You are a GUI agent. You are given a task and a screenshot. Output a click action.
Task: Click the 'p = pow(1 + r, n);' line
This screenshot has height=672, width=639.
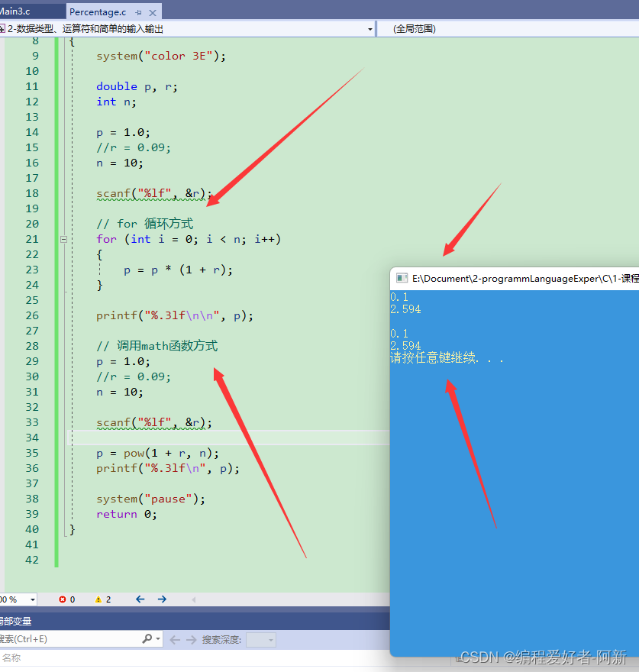tap(157, 454)
